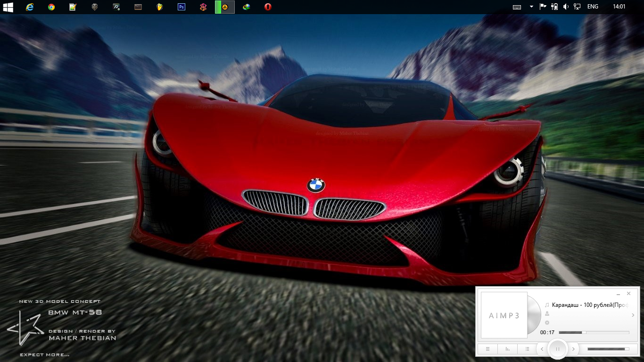Launch Google Chrome from the taskbar
This screenshot has height=362, width=644.
51,7
